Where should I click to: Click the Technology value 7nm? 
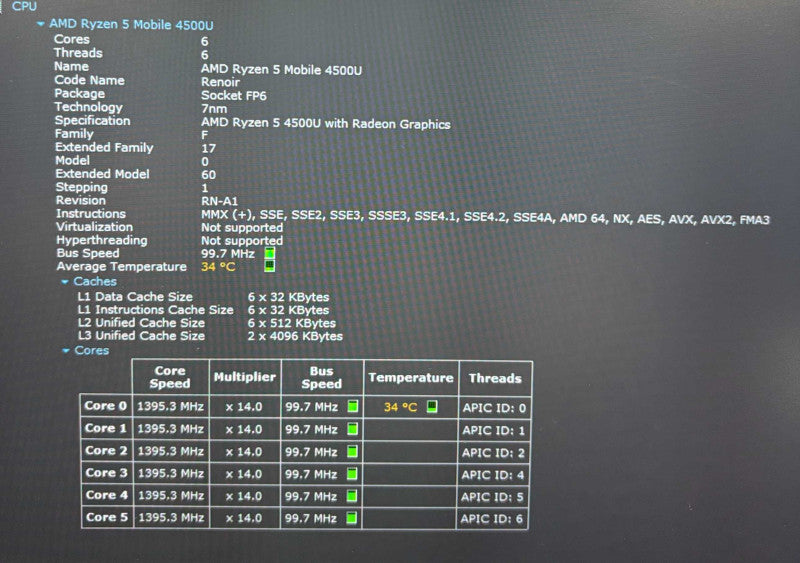tap(214, 109)
